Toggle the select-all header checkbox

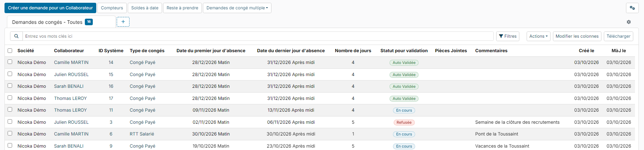(x=10, y=50)
